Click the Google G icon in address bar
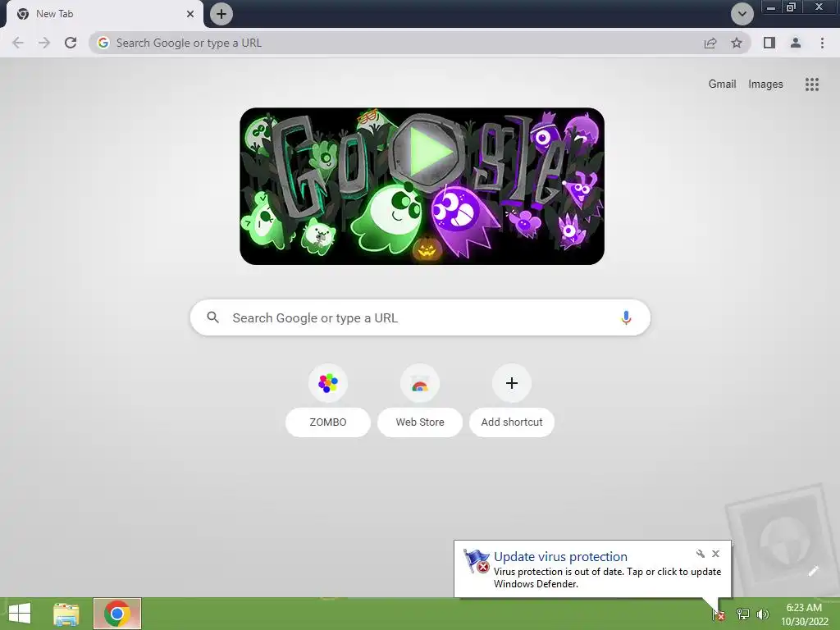The height and width of the screenshot is (630, 840). click(103, 43)
